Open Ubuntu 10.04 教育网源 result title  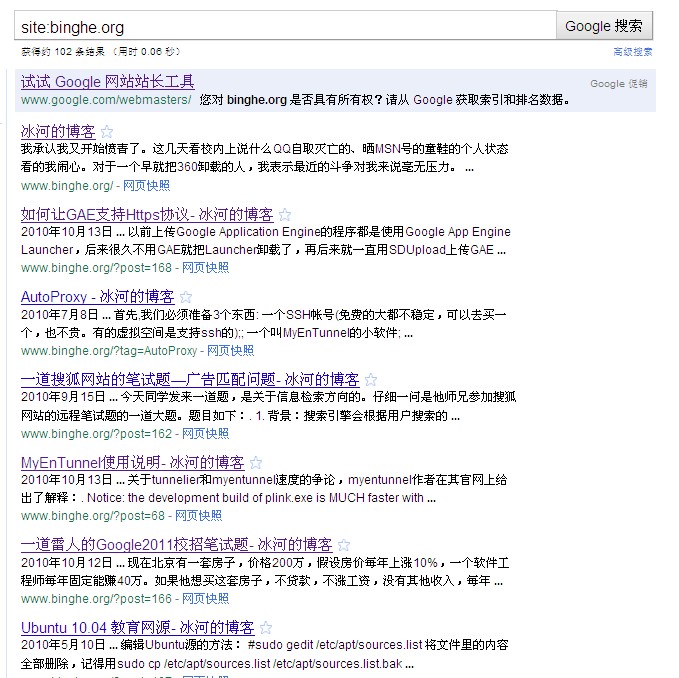point(137,627)
